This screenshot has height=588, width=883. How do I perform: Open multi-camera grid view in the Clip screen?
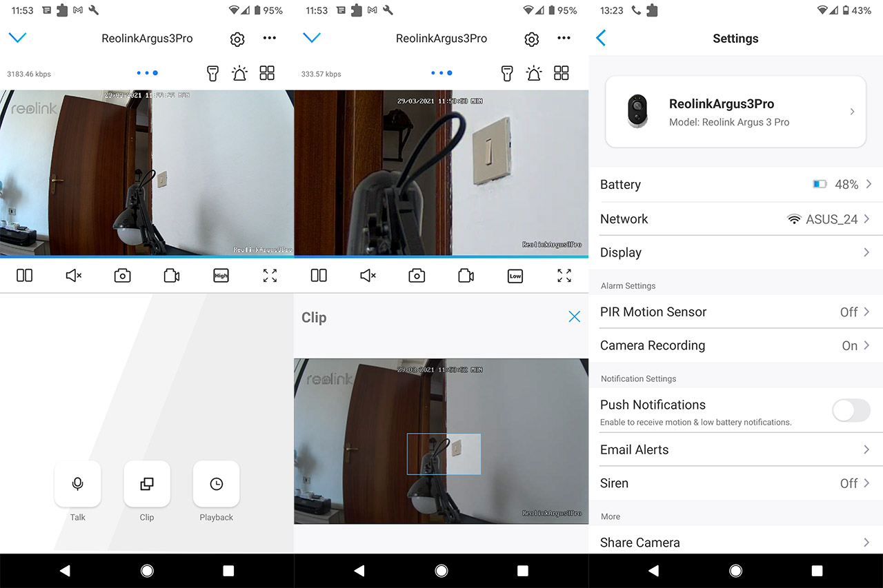562,73
